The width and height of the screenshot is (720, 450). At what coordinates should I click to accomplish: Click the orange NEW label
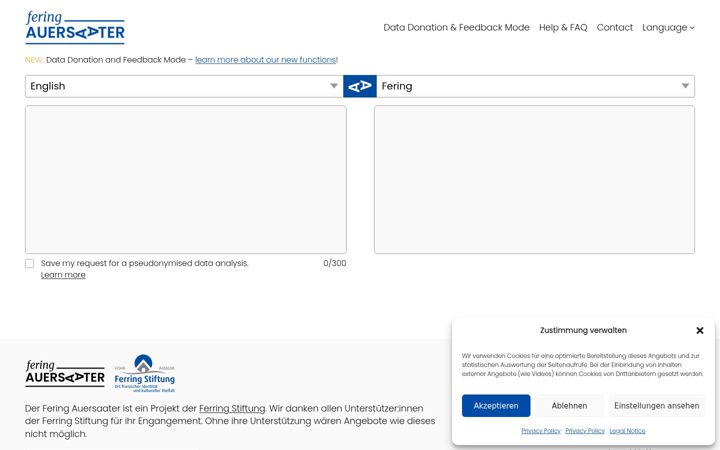tap(34, 60)
